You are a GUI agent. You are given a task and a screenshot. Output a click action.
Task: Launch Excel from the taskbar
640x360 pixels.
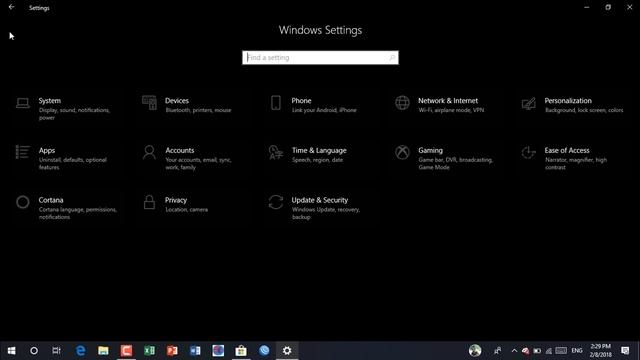coord(149,351)
